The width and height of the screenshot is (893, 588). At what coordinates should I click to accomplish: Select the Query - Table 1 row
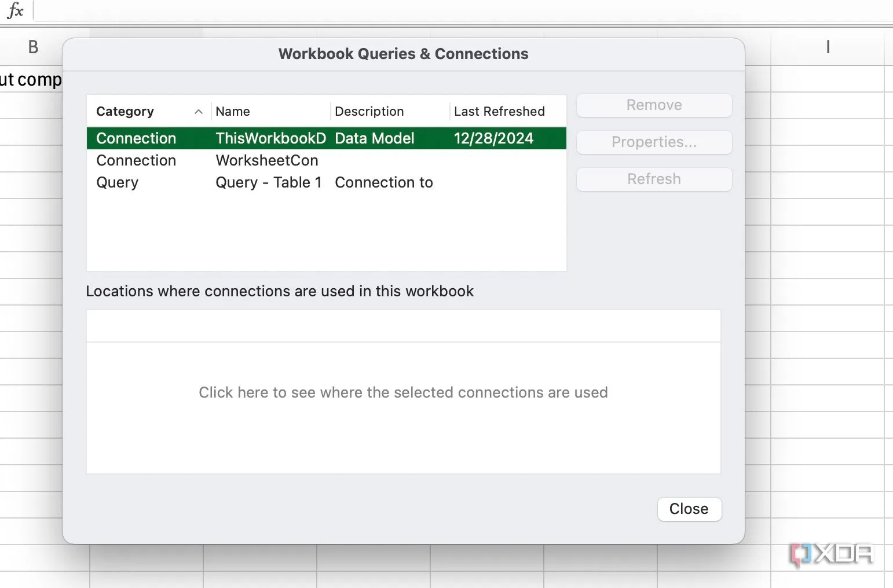pos(326,182)
